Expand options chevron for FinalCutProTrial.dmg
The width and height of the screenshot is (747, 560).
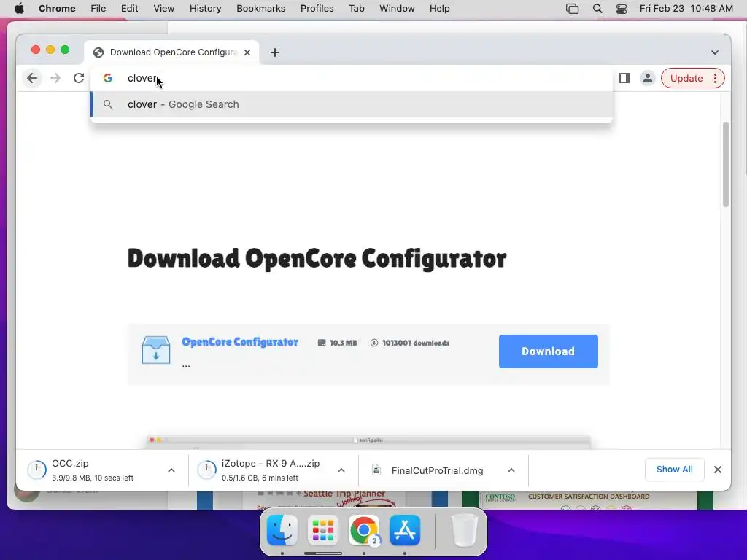pos(511,470)
